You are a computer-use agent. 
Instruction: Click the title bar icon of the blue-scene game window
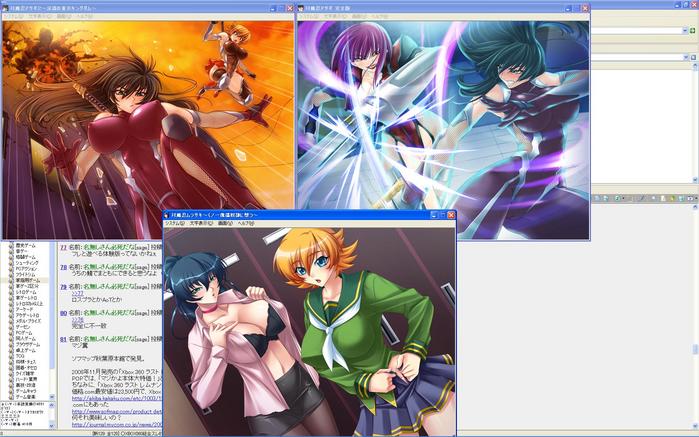(301, 8)
